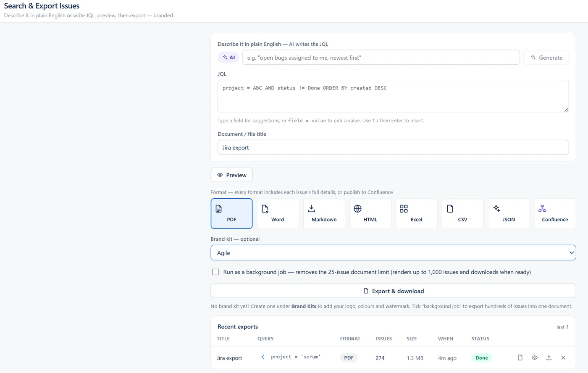Screen dimensions: 588x373
Task: Click the size value 1.3 MB
Action: pos(415,358)
